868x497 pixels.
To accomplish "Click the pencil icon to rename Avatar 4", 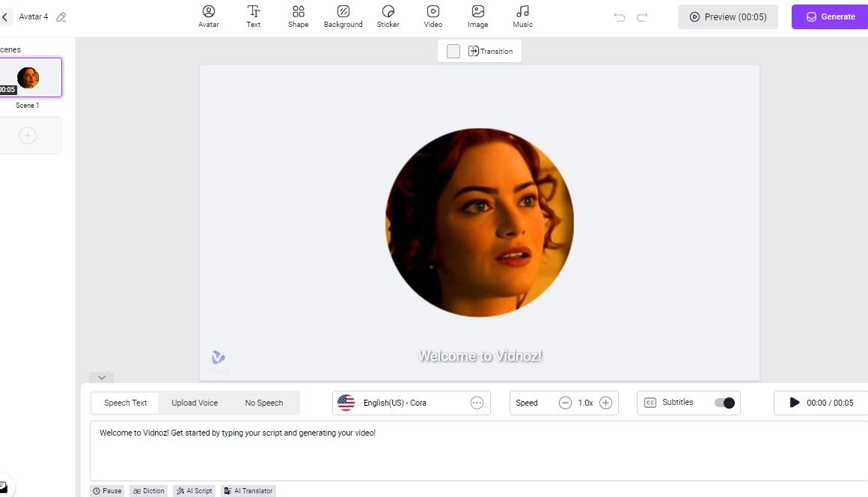I will point(61,16).
